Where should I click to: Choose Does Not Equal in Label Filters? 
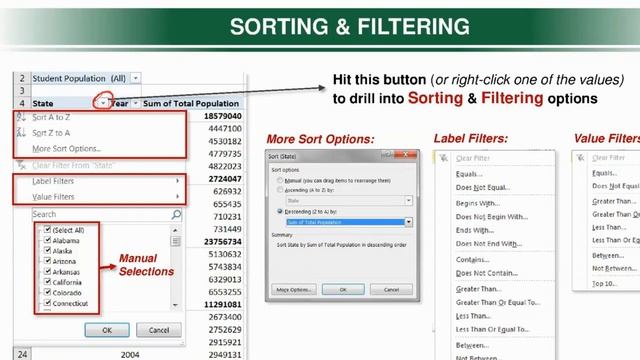[483, 187]
